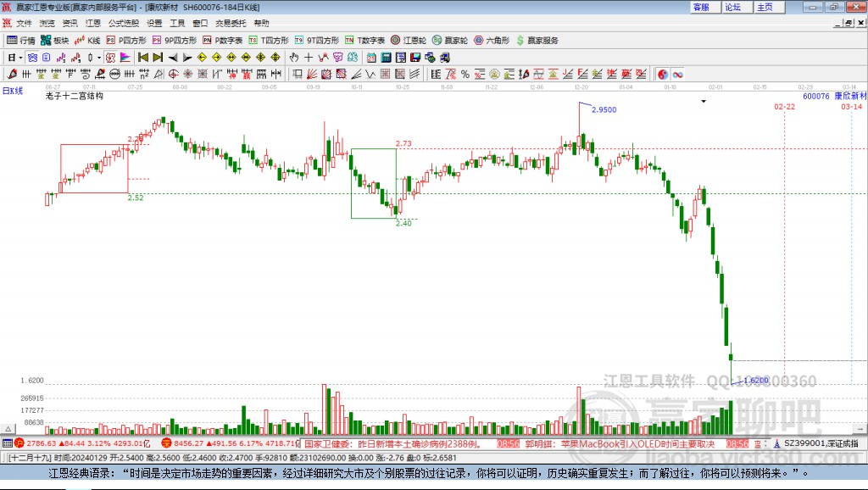The width and height of the screenshot is (868, 490).
Task: Jump to last bar with ▶| button
Action: tap(158, 58)
